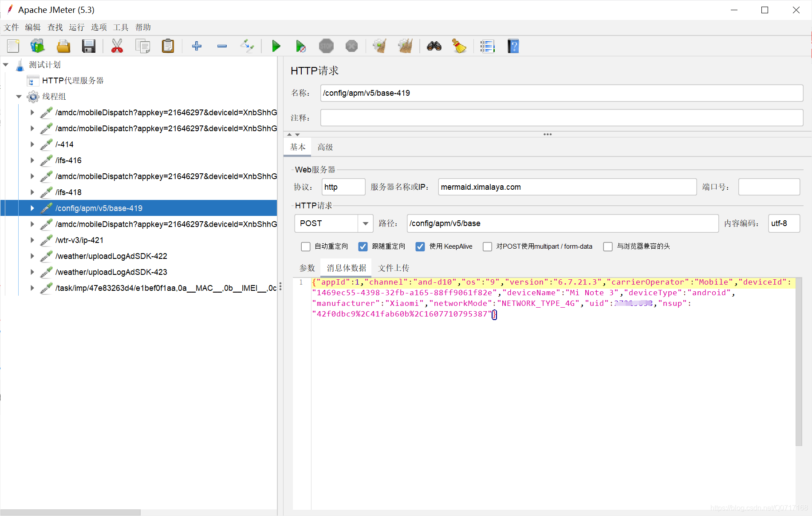Click the Copy icon in toolbar
Screen dimensions: 812x516
[x=142, y=46]
